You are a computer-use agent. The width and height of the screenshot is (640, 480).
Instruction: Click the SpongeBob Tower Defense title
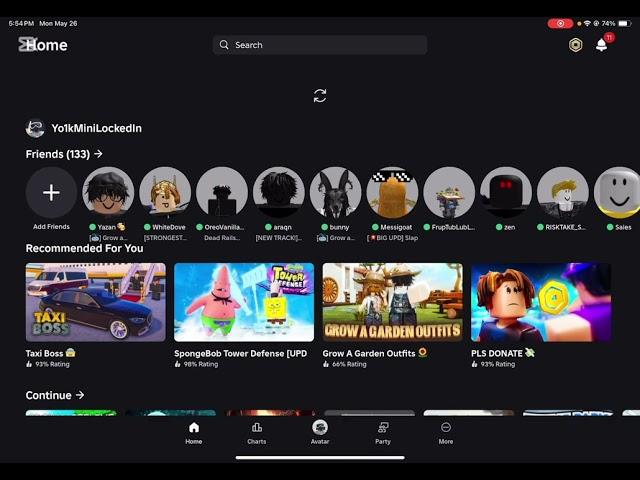(x=240, y=353)
